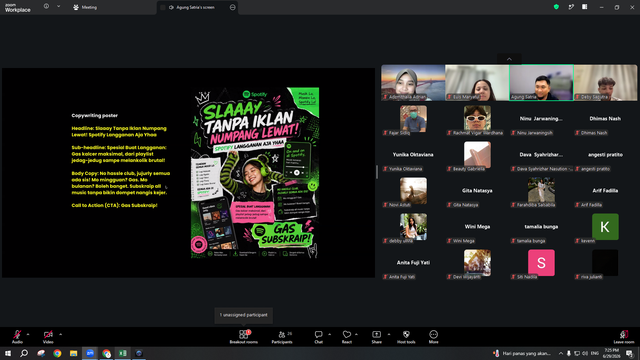Click Fajar Sidiq's participant tile
Image resolution: width=640 pixels, height=360 pixels.
[x=413, y=119]
